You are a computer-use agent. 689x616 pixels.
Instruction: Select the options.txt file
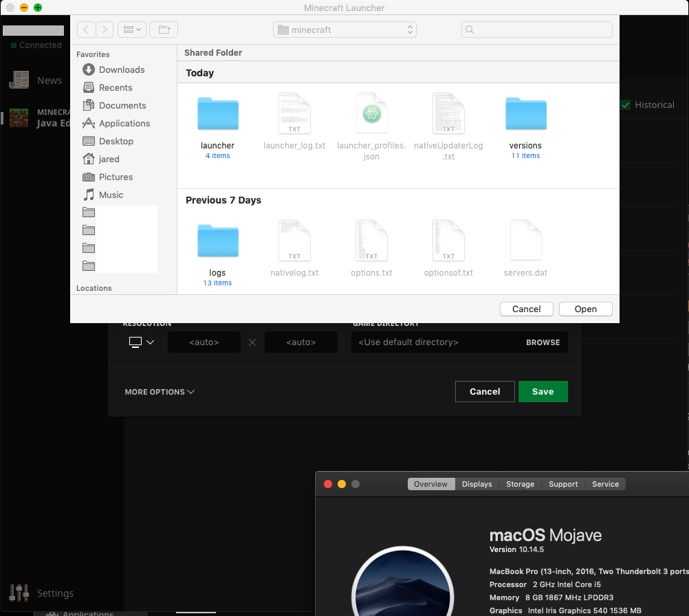(372, 241)
